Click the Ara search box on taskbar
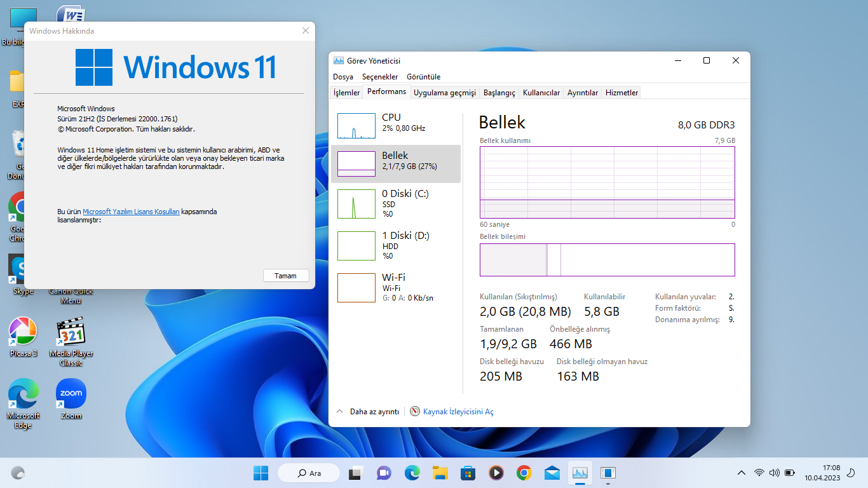Screen dimensions: 868x488 [308, 473]
